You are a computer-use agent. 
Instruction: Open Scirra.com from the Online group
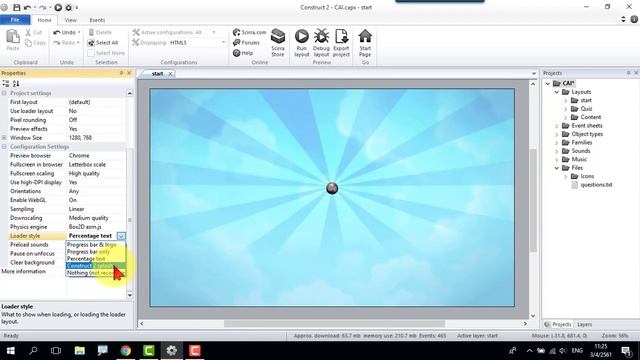[249, 32]
